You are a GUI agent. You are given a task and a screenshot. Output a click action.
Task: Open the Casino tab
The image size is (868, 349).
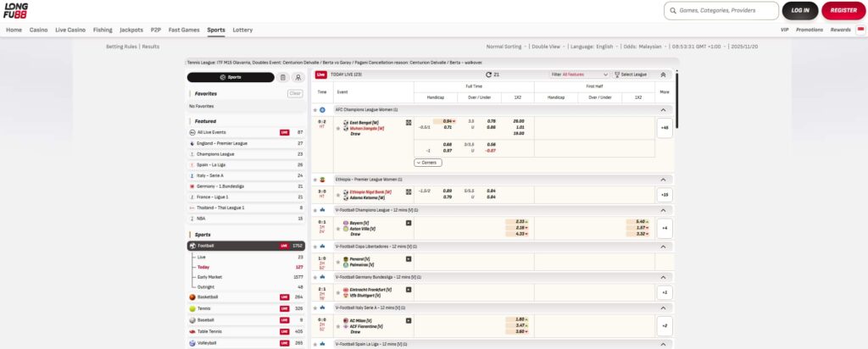39,30
